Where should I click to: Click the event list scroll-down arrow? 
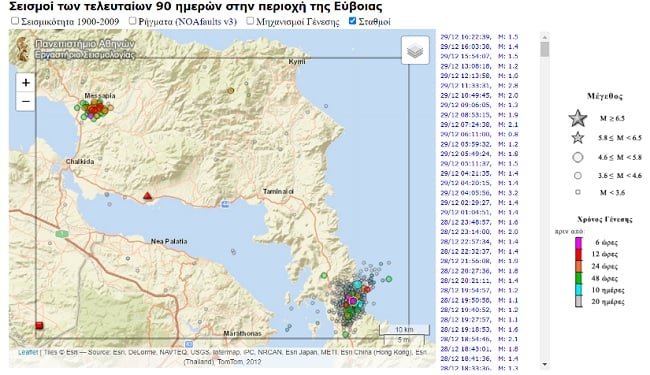pyautogui.click(x=545, y=364)
